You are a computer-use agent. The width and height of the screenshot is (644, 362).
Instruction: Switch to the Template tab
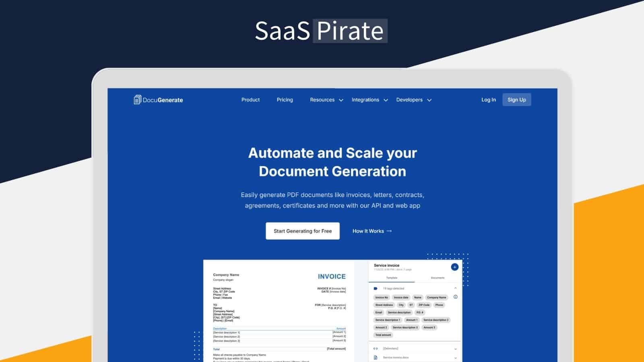(x=392, y=278)
